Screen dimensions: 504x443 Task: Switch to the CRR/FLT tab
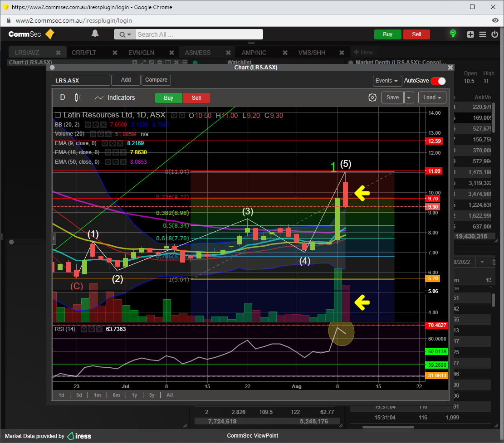[84, 53]
